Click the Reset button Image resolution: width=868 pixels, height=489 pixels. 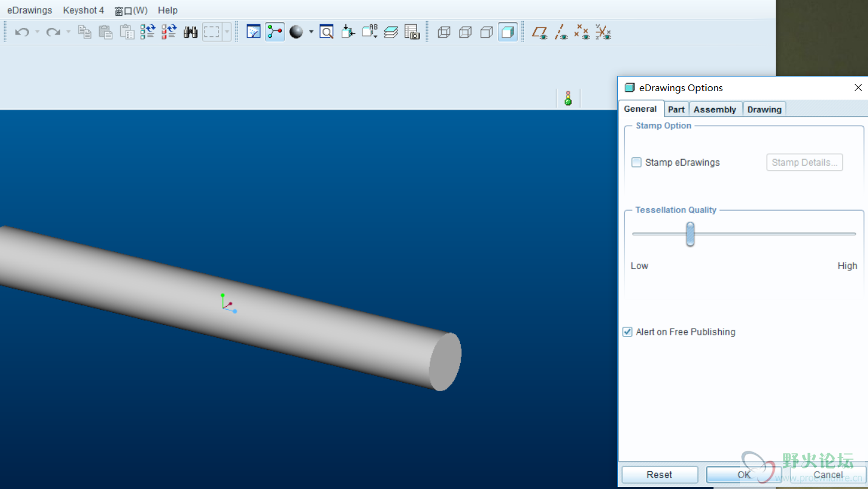(659, 474)
